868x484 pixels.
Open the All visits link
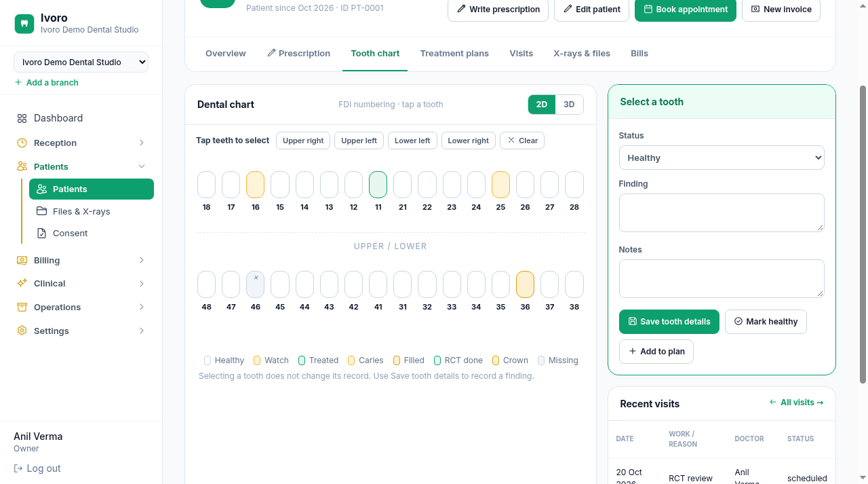(797, 403)
